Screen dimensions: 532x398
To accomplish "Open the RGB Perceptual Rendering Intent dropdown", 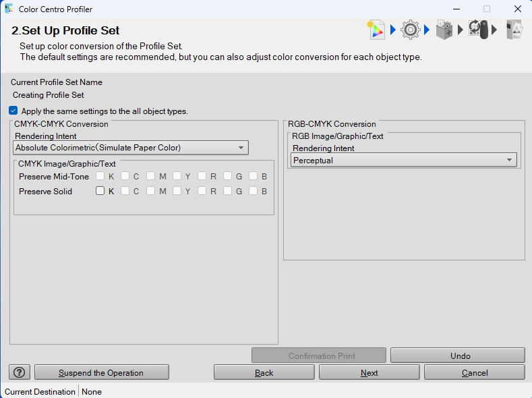I will click(x=404, y=160).
